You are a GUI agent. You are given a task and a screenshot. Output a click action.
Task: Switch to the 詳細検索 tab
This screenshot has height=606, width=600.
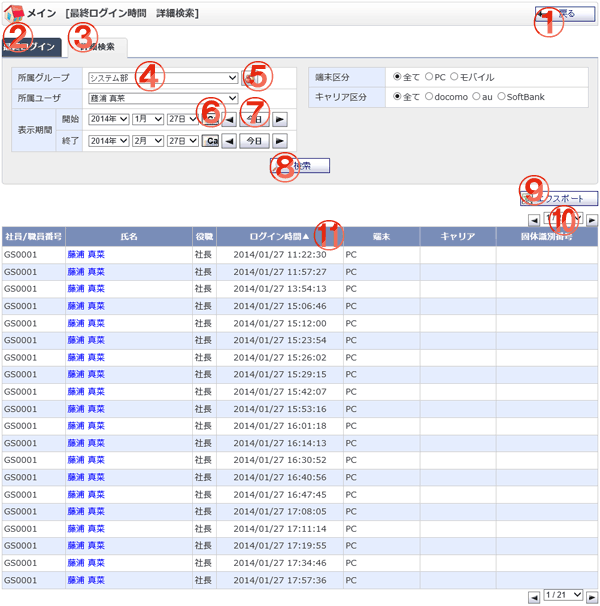(x=98, y=47)
